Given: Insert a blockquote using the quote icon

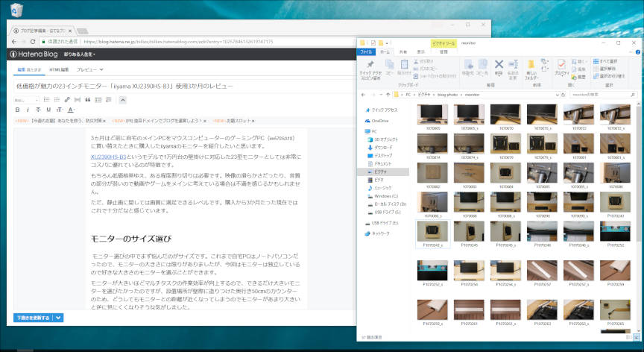Looking at the screenshot, I should coord(88,100).
